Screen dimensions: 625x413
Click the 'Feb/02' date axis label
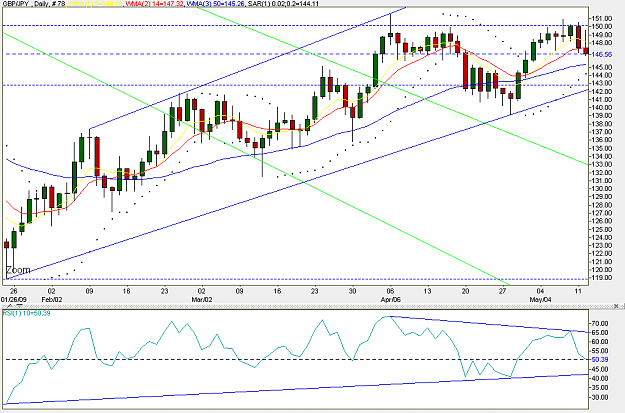pos(52,299)
